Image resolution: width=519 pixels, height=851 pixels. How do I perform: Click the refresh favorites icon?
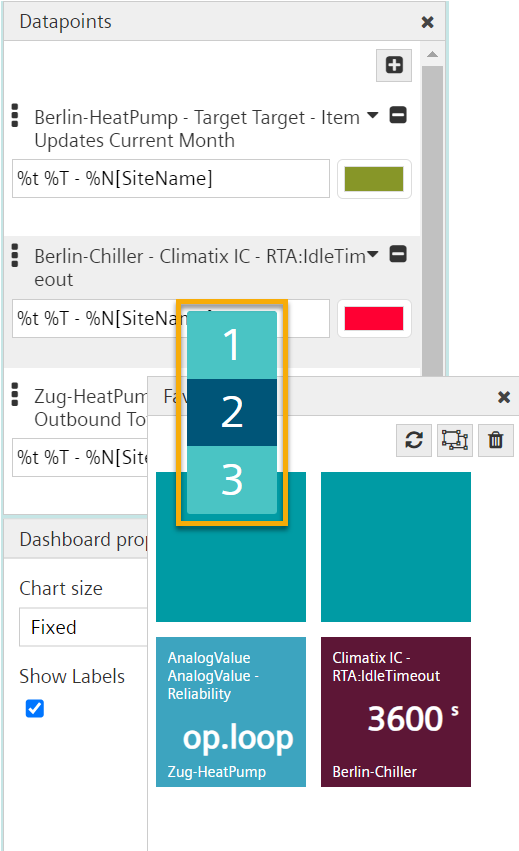(x=414, y=440)
